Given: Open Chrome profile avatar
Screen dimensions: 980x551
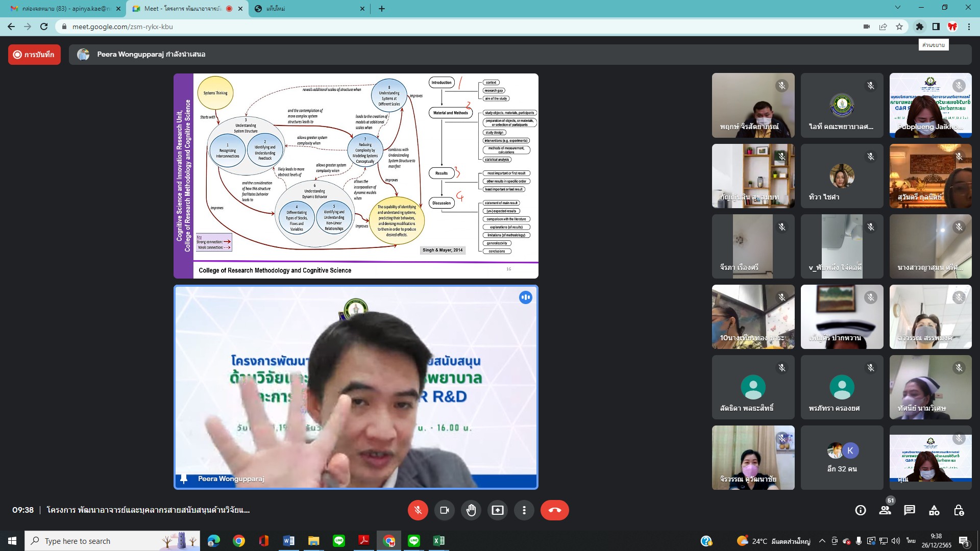Looking at the screenshot, I should 952,27.
